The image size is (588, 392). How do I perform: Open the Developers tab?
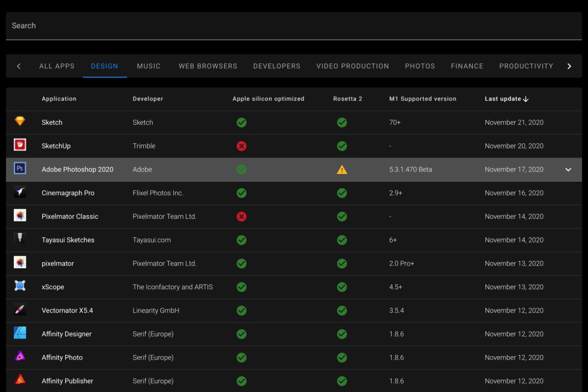[x=277, y=66]
